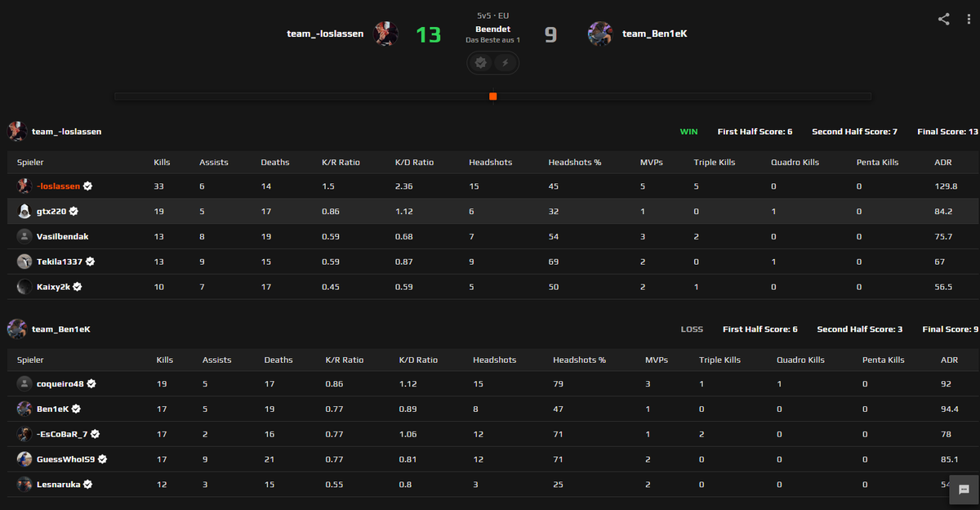Open Vasilbendak player avatar

coord(24,236)
